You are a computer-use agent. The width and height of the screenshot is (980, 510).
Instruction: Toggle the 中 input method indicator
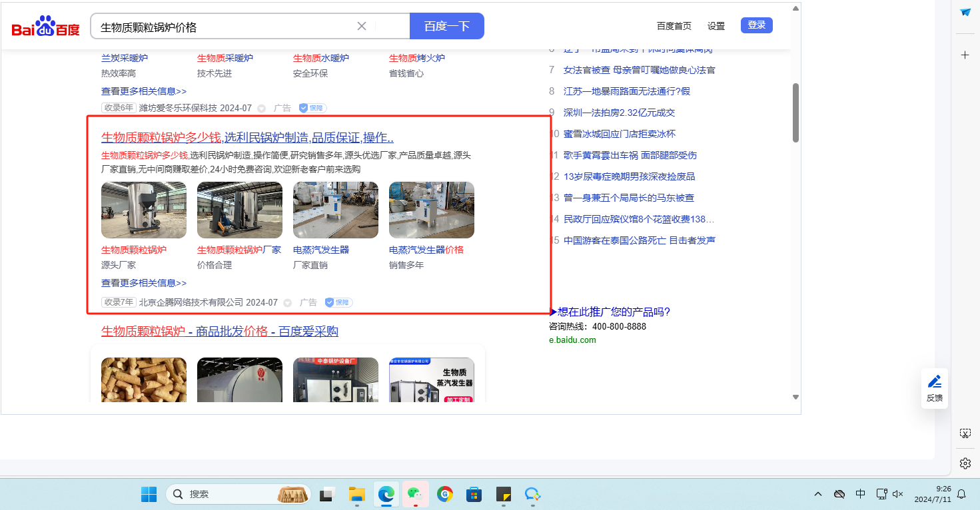pos(860,494)
